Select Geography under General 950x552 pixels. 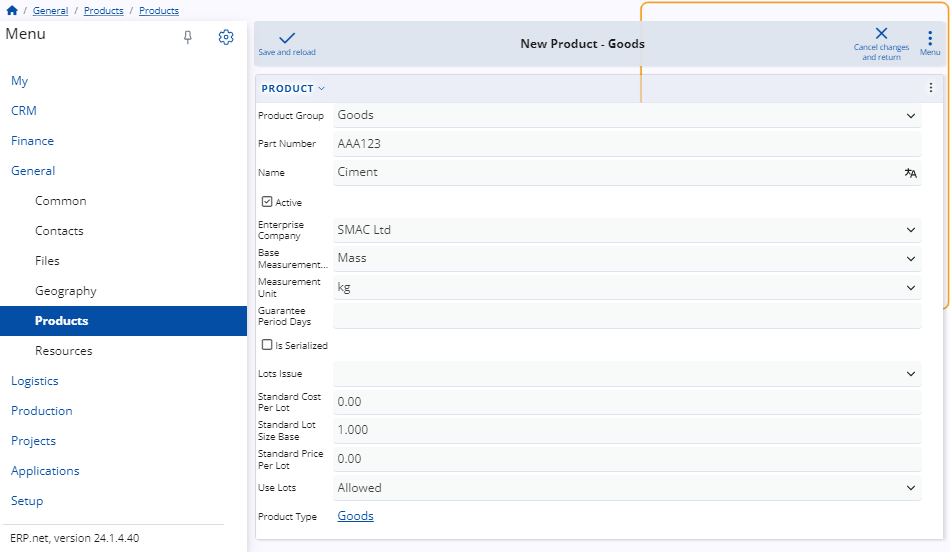(66, 291)
